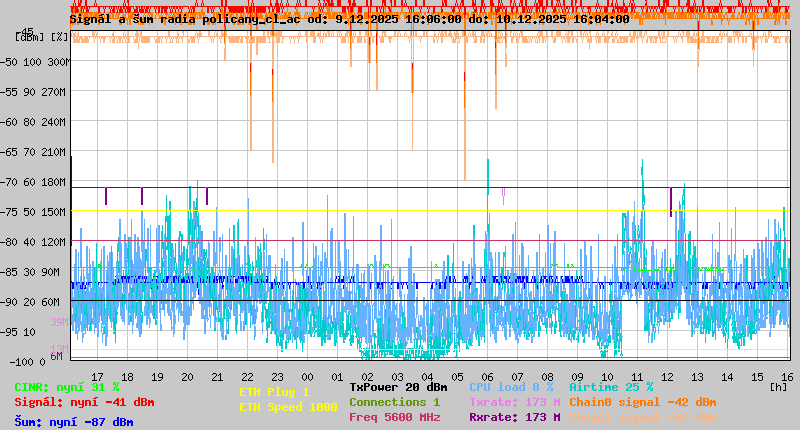Click the CPU load 8 % legend label

pos(511,387)
